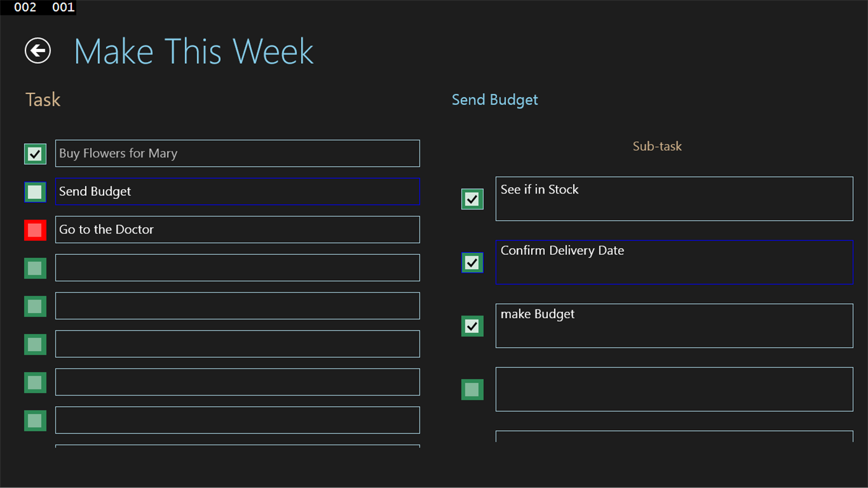This screenshot has height=488, width=868.
Task: Check the empty fourth sub-task checkbox
Action: click(472, 389)
